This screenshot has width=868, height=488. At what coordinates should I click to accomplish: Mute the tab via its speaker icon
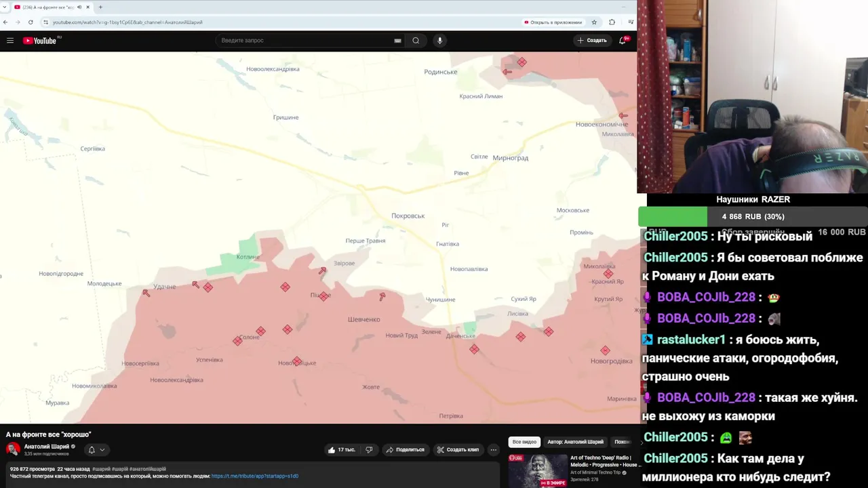(x=79, y=7)
